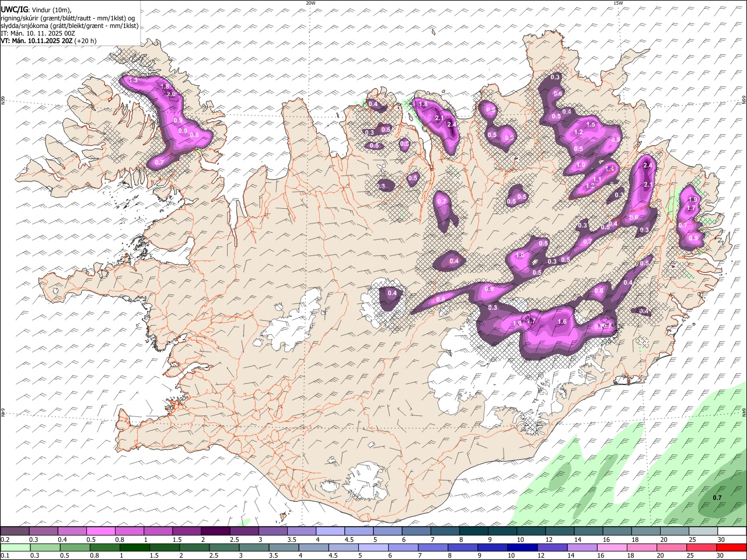Pick the deep blue 10 rain legend swatch

click(x=522, y=548)
